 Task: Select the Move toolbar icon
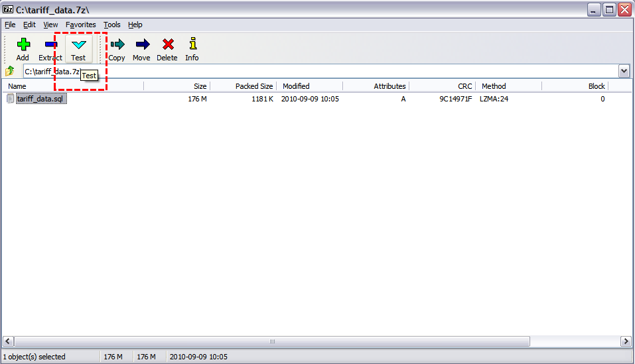[x=141, y=48]
